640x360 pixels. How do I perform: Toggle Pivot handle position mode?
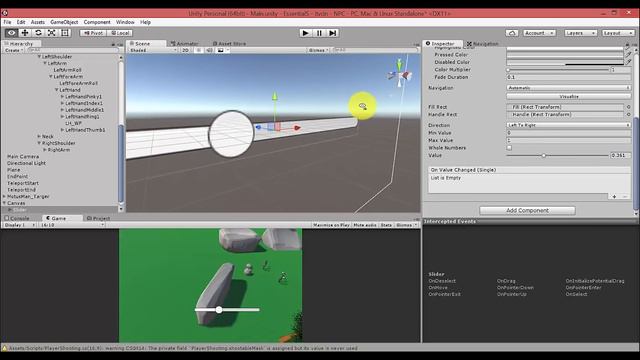(x=93, y=33)
